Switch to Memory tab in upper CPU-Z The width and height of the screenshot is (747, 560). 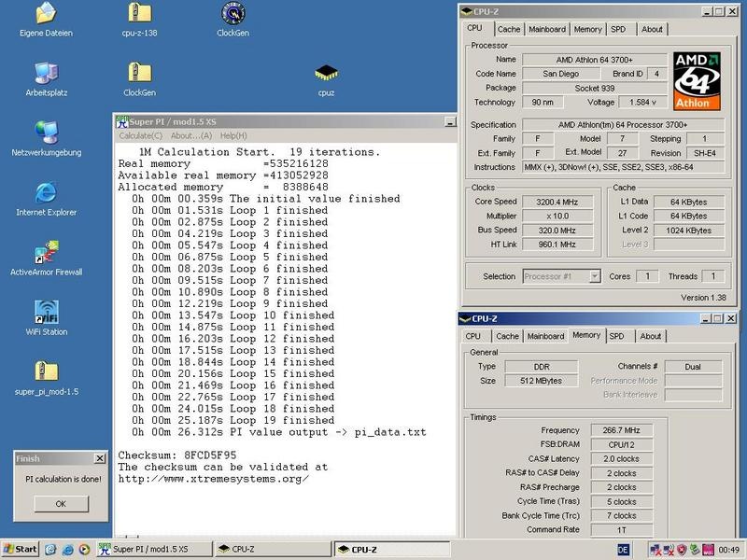tap(588, 29)
